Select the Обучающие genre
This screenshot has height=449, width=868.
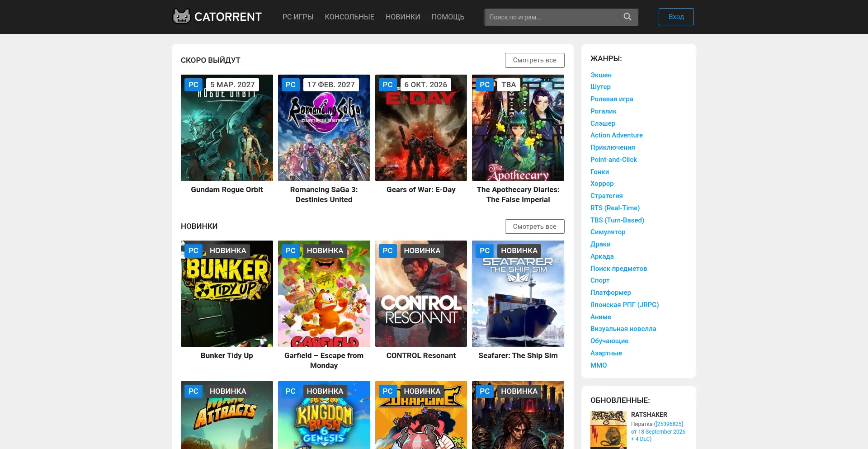pos(609,341)
